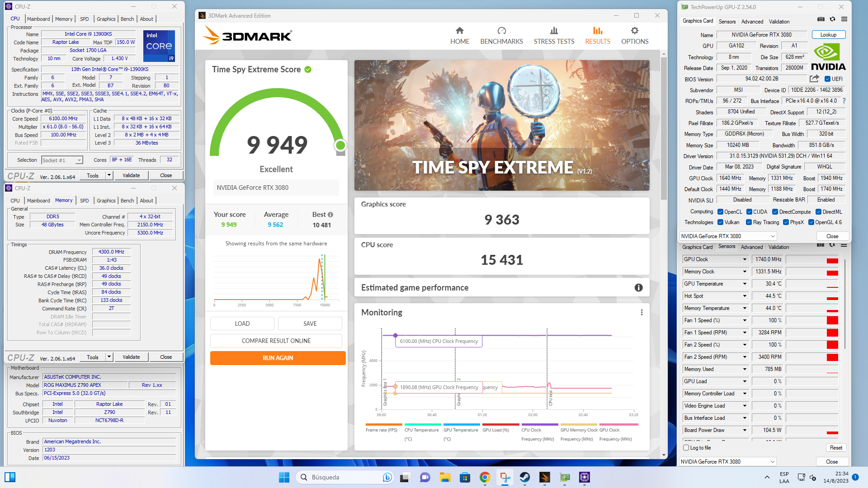Click Bus Interface question mark in GPU-Z
This screenshot has width=868, height=488.
pyautogui.click(x=844, y=101)
